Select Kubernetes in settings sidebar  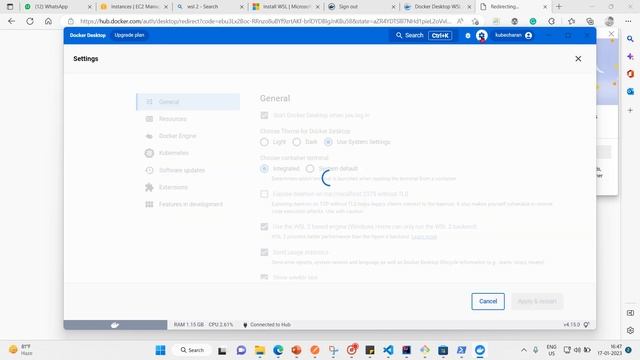188,153
